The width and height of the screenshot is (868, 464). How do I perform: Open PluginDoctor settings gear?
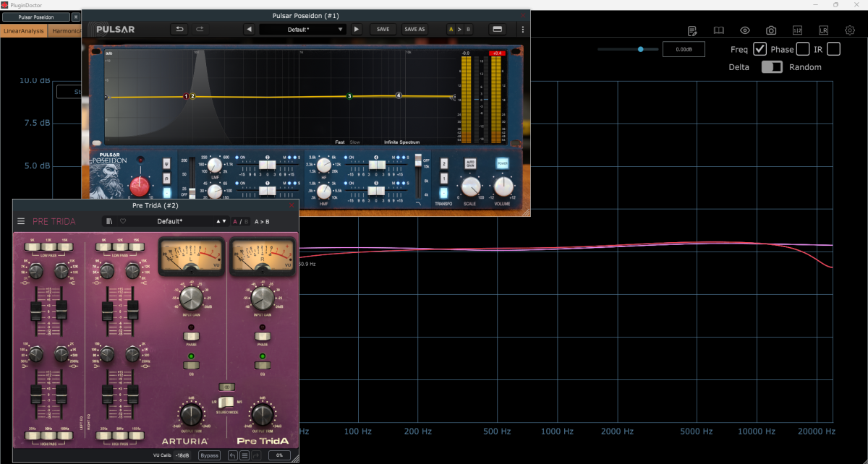coord(850,30)
